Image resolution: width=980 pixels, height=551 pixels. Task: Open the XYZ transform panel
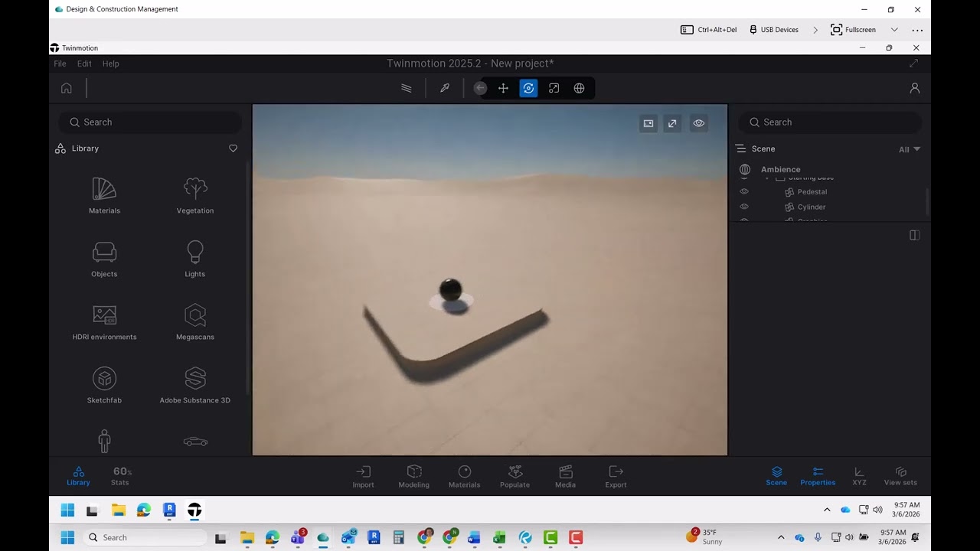point(859,476)
